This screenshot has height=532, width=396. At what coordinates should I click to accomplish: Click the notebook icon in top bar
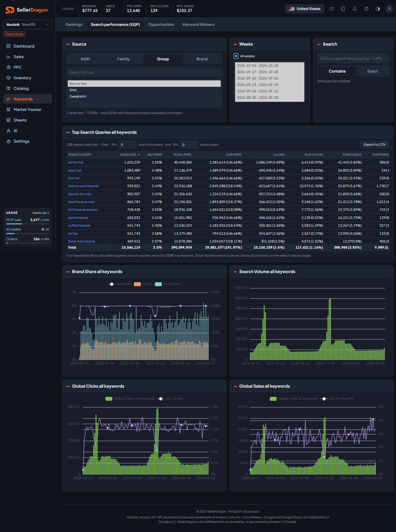coord(343,9)
